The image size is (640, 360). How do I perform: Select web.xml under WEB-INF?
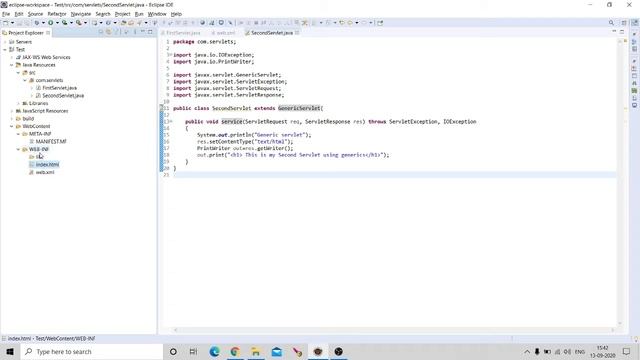[45, 172]
